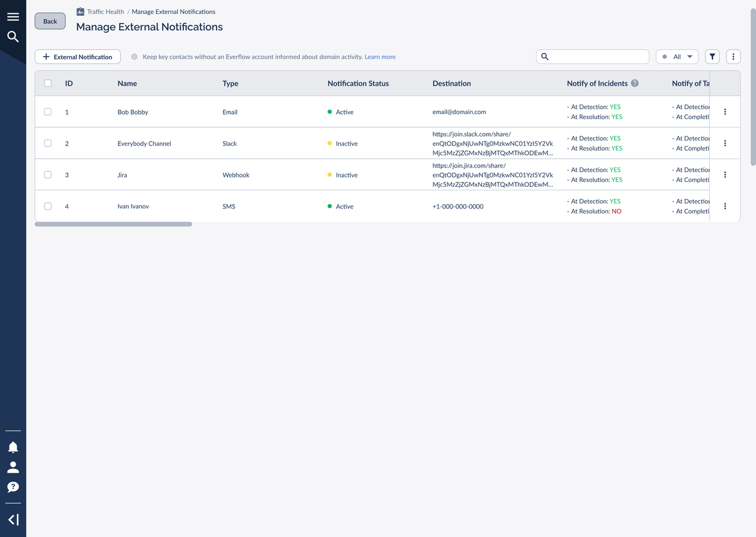Viewport: 756px width, 537px height.
Task: Click the Slack type cell
Action: 230,144
